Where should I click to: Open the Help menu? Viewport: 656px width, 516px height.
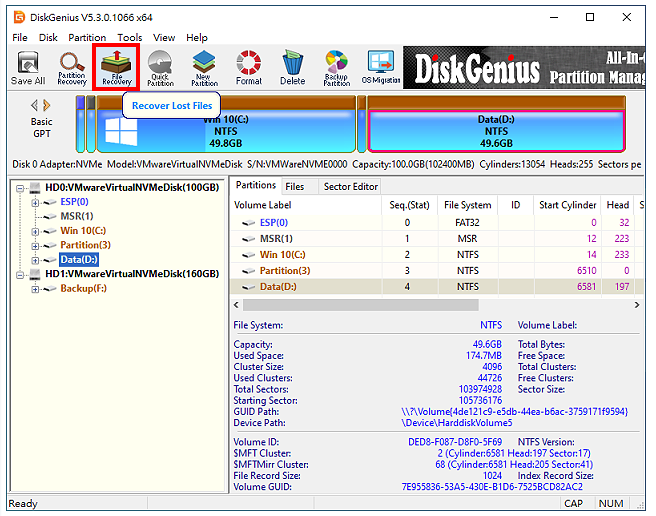click(197, 38)
